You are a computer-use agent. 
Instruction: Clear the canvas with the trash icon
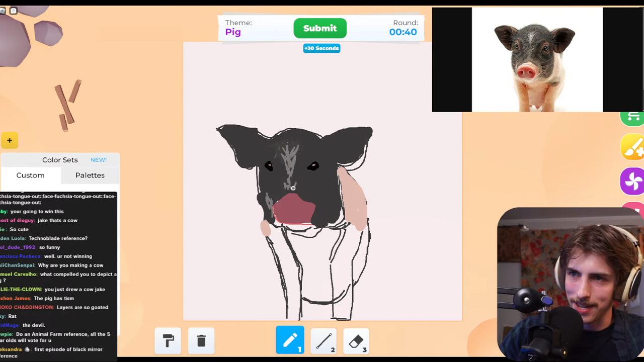pyautogui.click(x=201, y=340)
